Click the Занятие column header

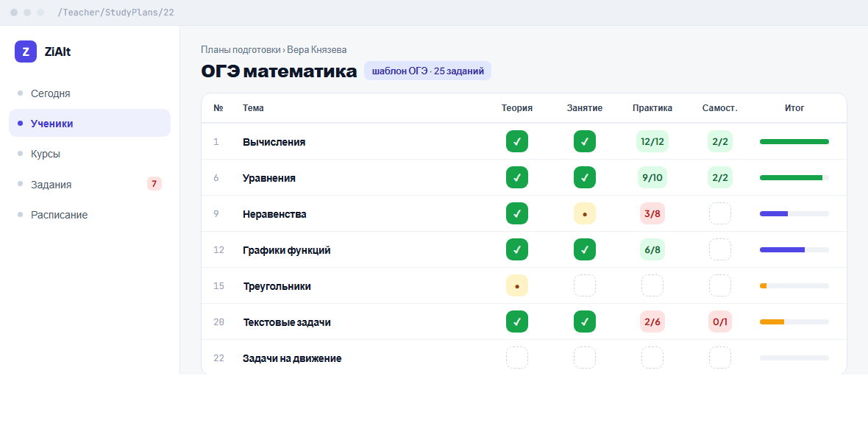[x=585, y=108]
